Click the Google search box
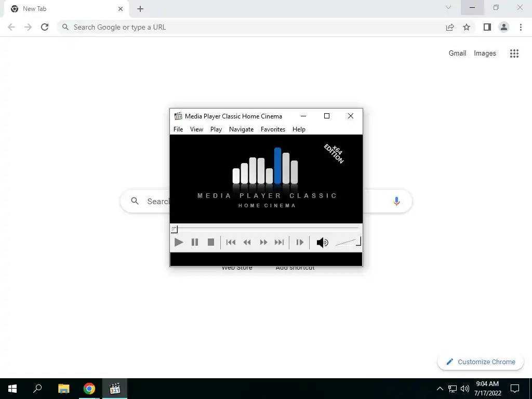The height and width of the screenshot is (399, 532). tap(266, 201)
